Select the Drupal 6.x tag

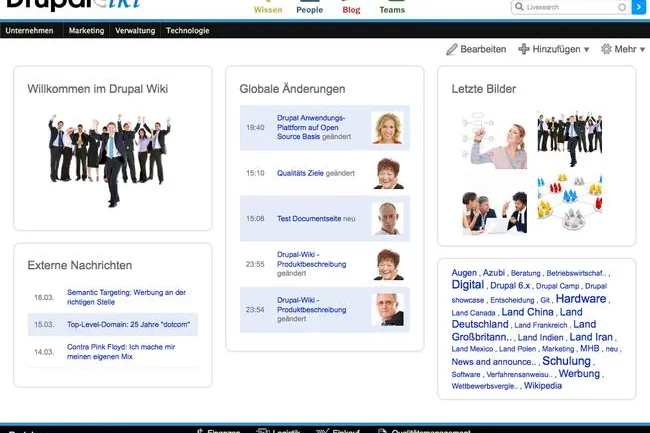(x=510, y=285)
